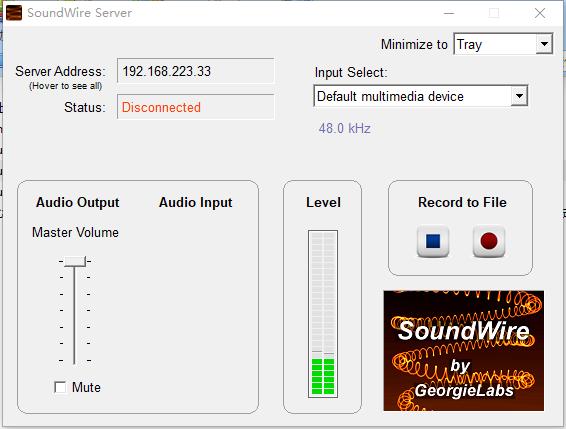The width and height of the screenshot is (566, 429).
Task: Close the SoundWire Server window
Action: (540, 13)
